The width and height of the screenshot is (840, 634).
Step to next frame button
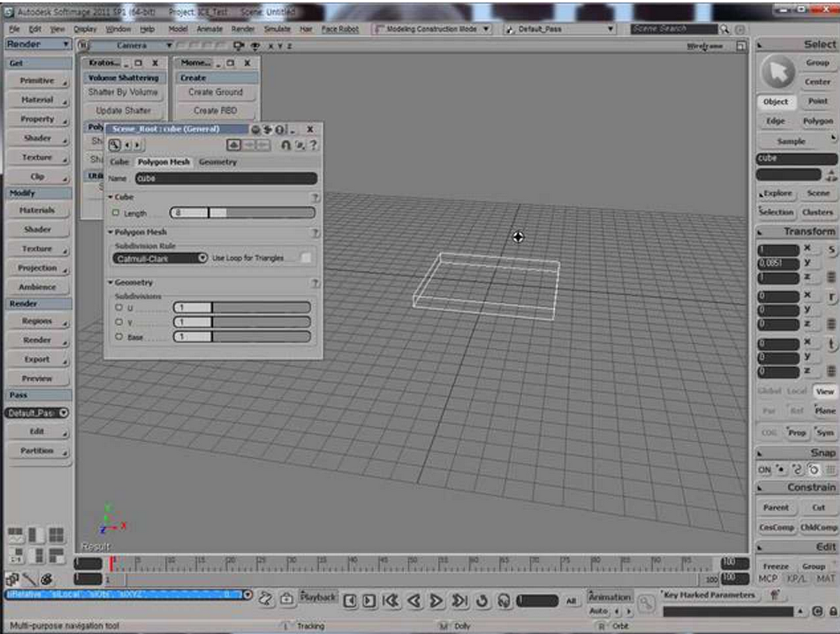click(x=369, y=601)
